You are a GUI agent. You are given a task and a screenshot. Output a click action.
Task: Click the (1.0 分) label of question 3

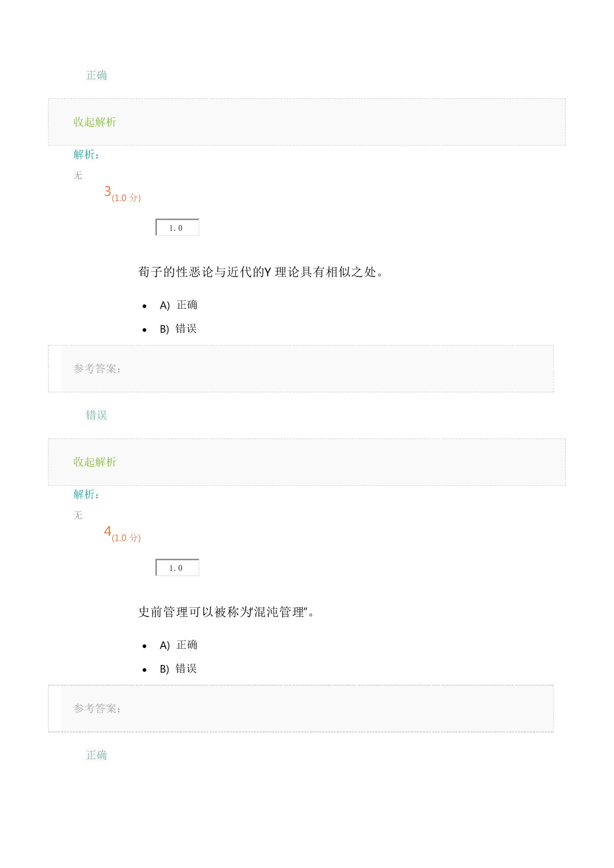[x=126, y=198]
